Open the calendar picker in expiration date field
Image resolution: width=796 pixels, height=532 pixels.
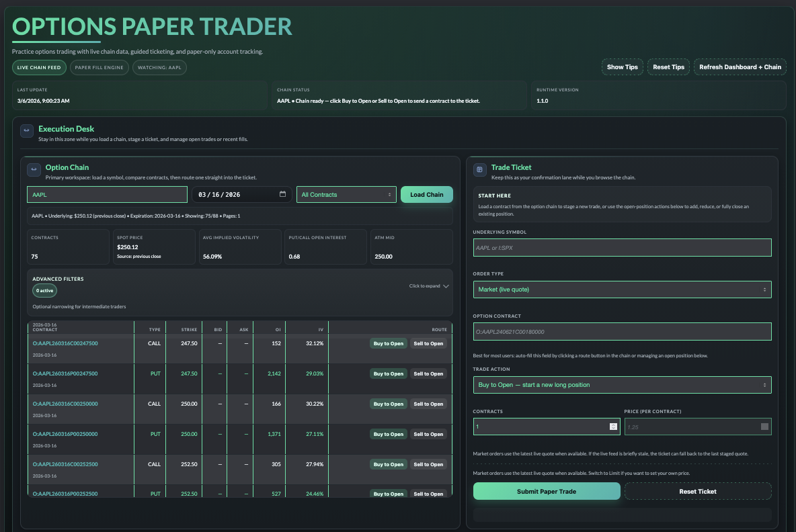click(283, 195)
